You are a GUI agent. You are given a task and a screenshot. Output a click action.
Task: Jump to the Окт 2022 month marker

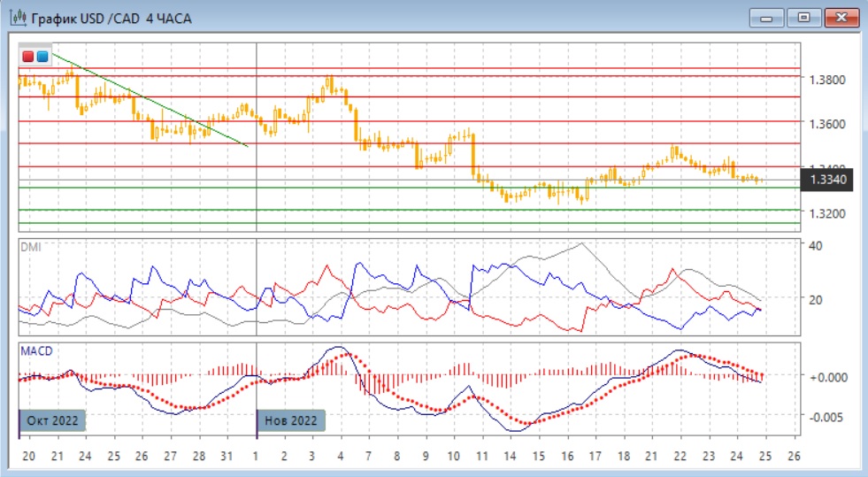pos(52,420)
